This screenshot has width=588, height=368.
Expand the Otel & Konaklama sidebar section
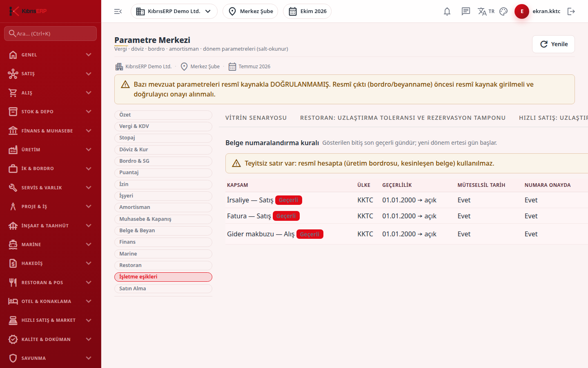click(51, 301)
